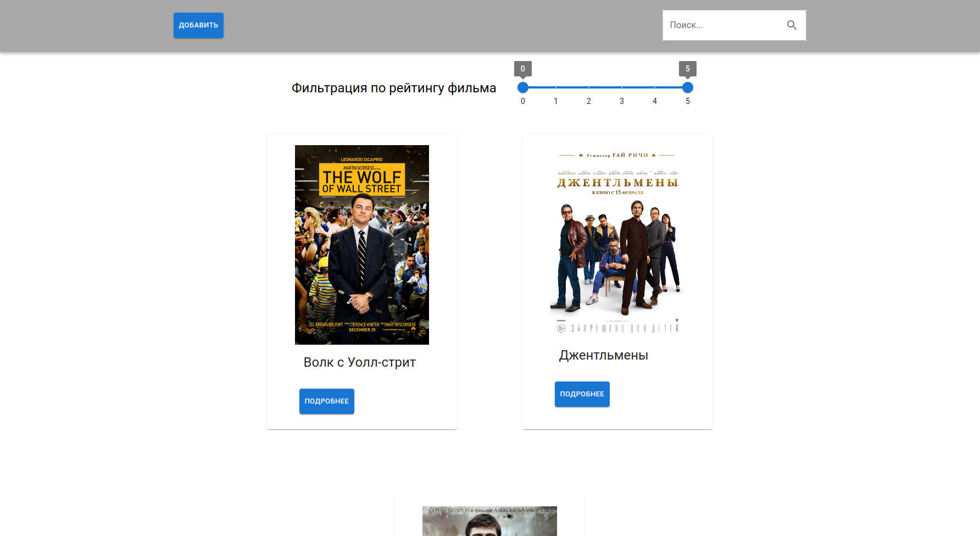Click the ДОБАВИТЬ button in the header
The height and width of the screenshot is (536, 980).
coord(198,25)
